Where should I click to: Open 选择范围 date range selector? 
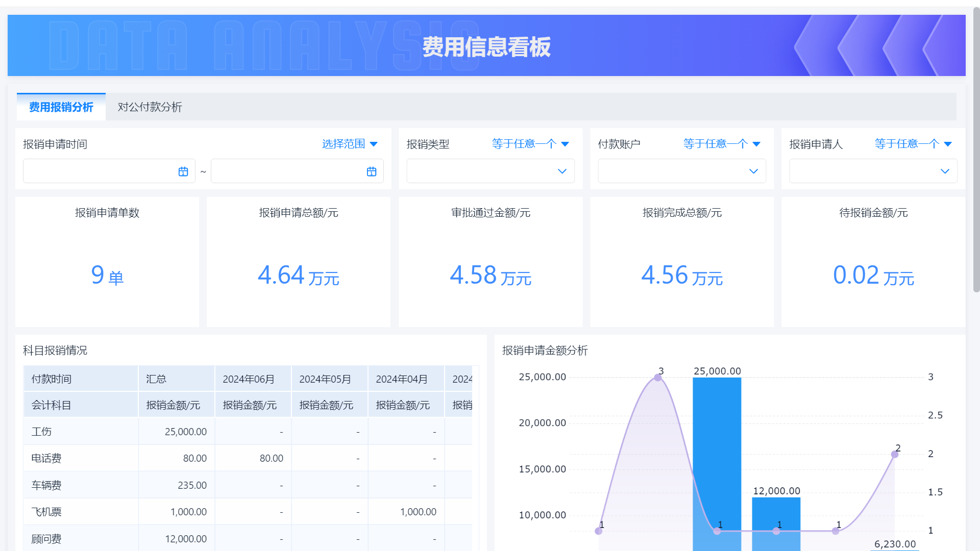(x=350, y=144)
